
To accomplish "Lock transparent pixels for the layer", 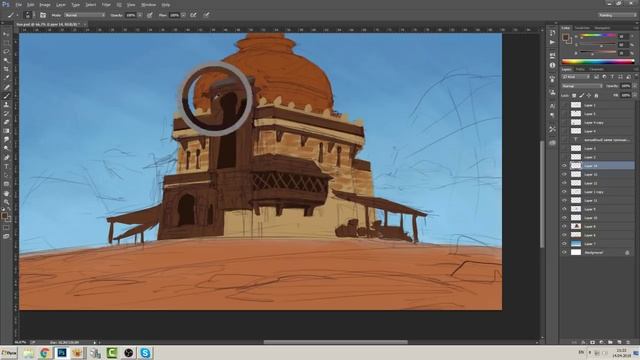I will click(x=574, y=95).
